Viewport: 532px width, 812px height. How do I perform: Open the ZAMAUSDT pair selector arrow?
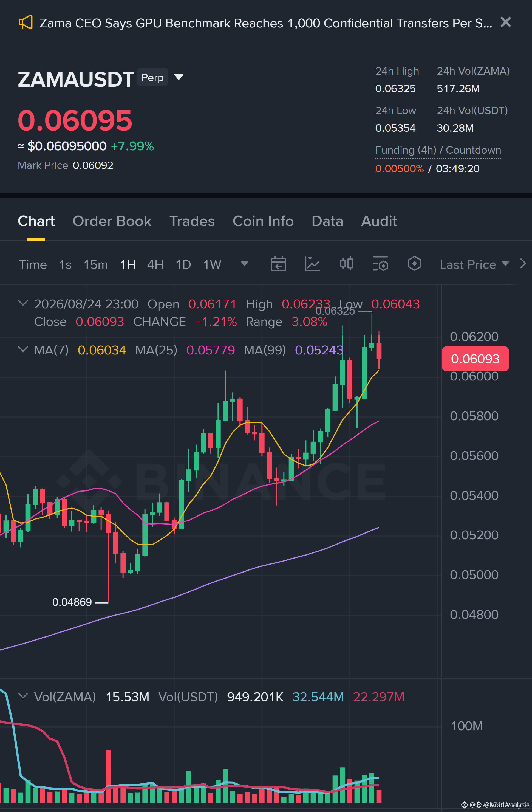coord(179,77)
